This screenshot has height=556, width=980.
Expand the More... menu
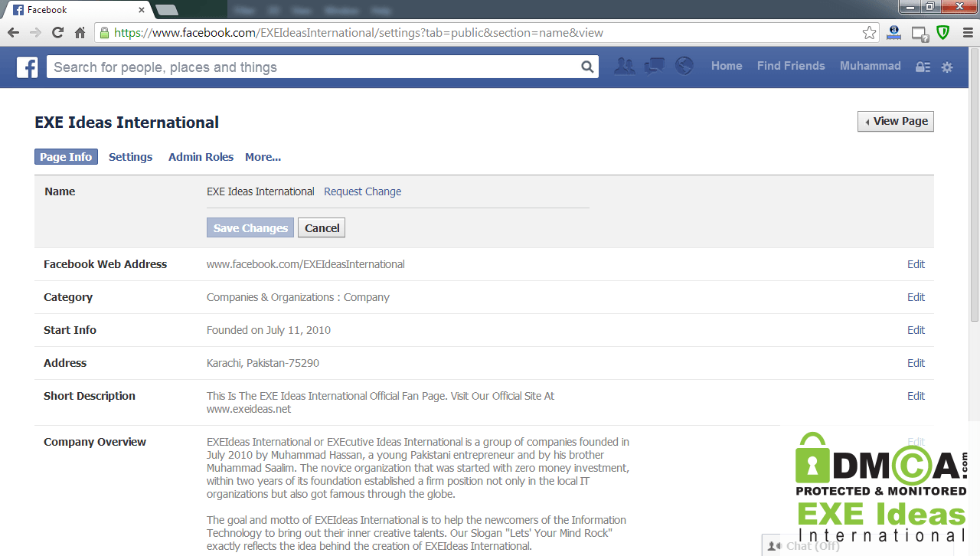(x=263, y=157)
